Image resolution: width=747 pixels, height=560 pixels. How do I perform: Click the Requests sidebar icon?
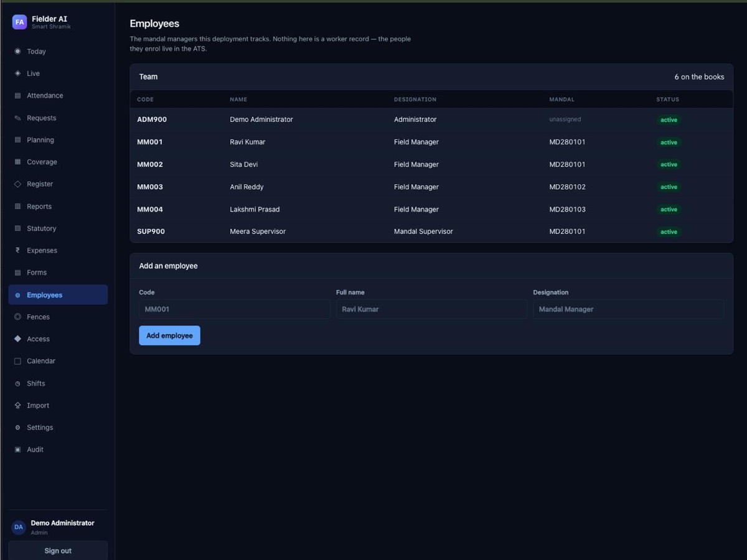[x=17, y=118]
